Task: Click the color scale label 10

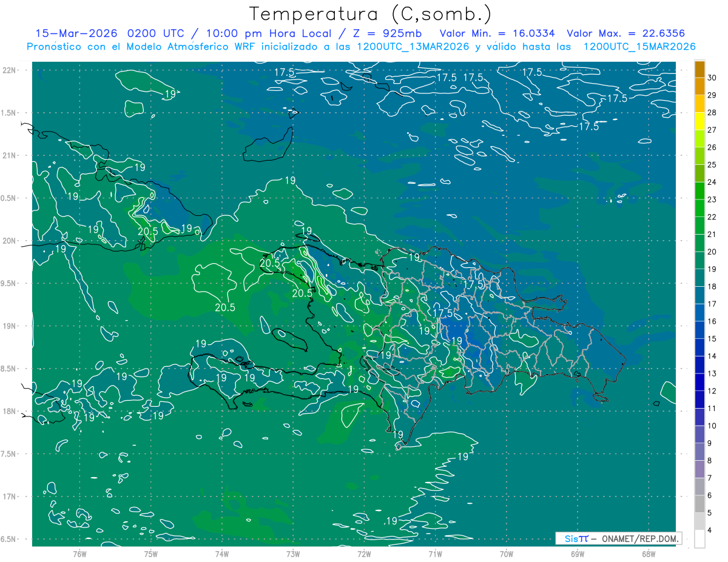Action: pyautogui.click(x=712, y=426)
